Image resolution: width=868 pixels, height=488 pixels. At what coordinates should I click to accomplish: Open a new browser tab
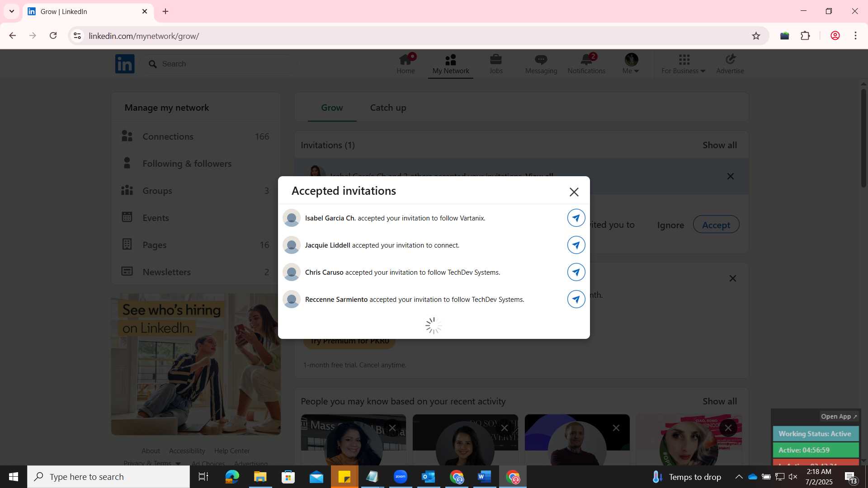[165, 11]
